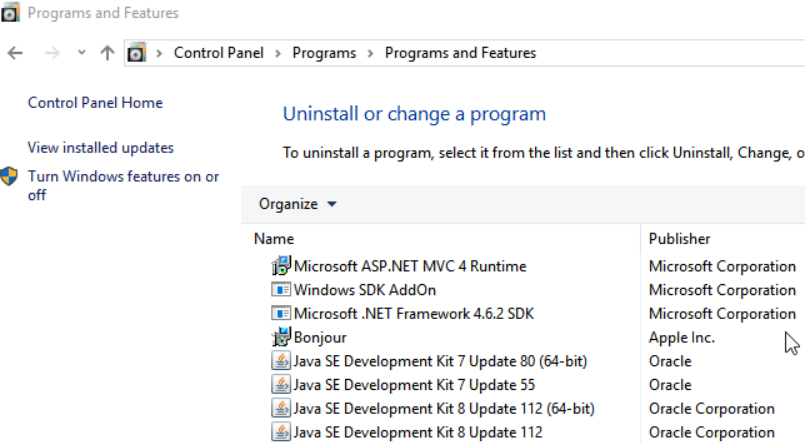
Task: Click Oracle Corporation publisher for Kit 8 Update 112 (64-bit)
Action: click(x=712, y=409)
